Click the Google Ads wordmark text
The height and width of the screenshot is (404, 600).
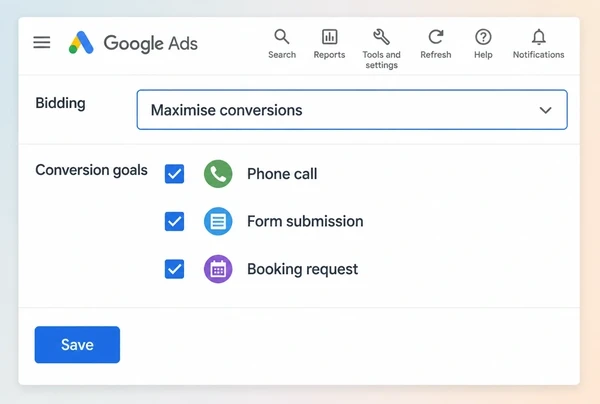click(151, 43)
